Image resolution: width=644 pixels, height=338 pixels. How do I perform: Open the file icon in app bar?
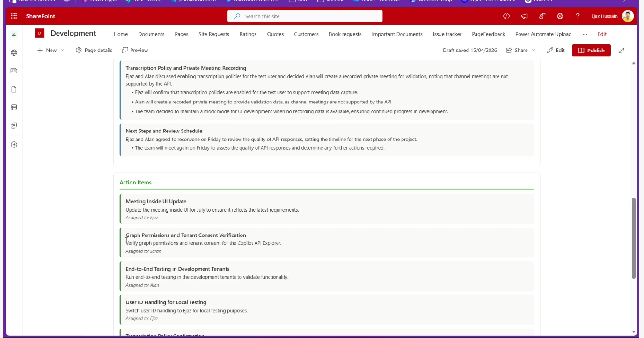click(14, 89)
